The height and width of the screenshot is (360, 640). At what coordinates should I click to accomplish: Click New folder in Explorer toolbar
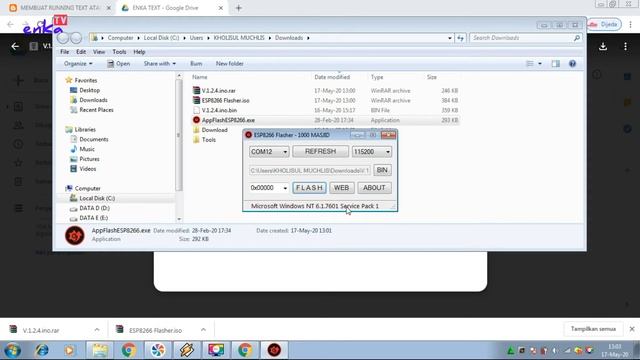click(229, 64)
